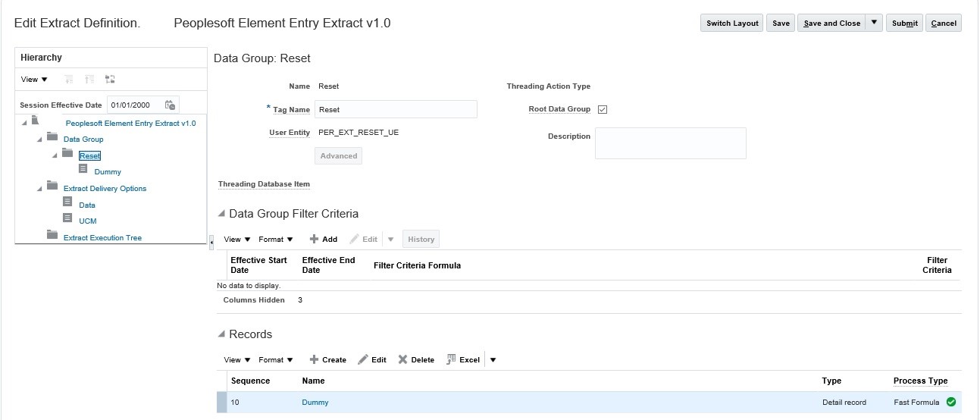Screen dimensions: 980x420
Task: Select the UCM delivery option in tree
Action: 88,221
